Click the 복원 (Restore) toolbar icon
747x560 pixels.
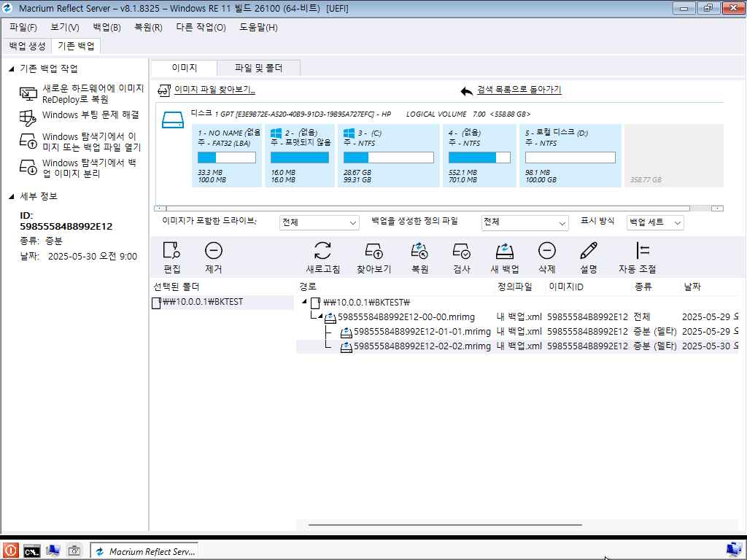click(419, 251)
